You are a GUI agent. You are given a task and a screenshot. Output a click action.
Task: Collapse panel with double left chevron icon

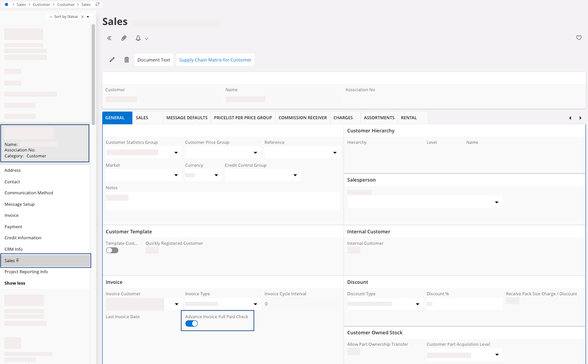tap(109, 38)
